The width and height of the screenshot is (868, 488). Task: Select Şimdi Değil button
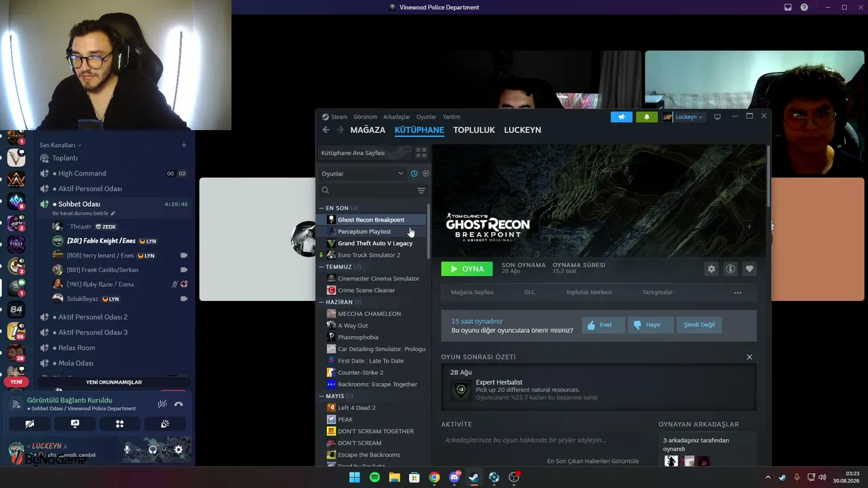click(x=699, y=325)
